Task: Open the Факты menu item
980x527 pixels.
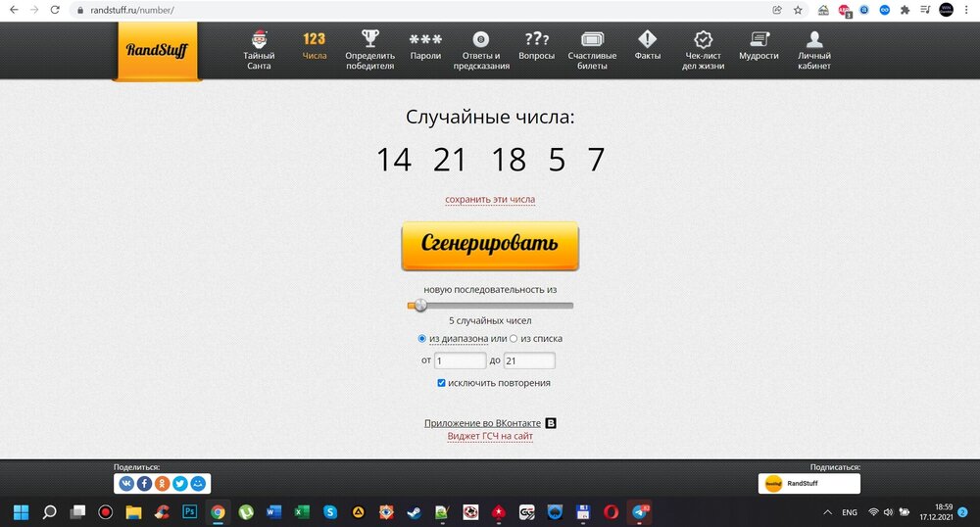Action: pos(647,49)
